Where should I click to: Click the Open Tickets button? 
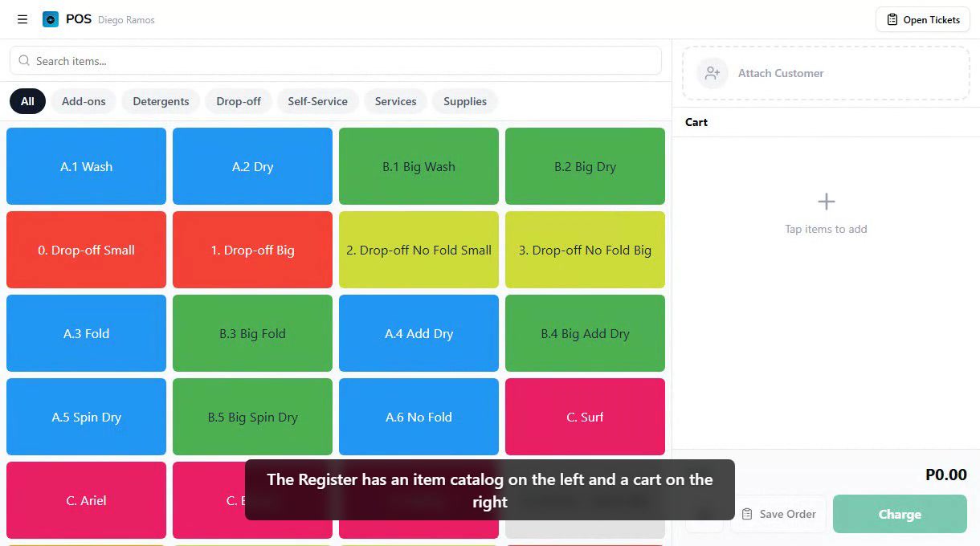[x=922, y=19]
